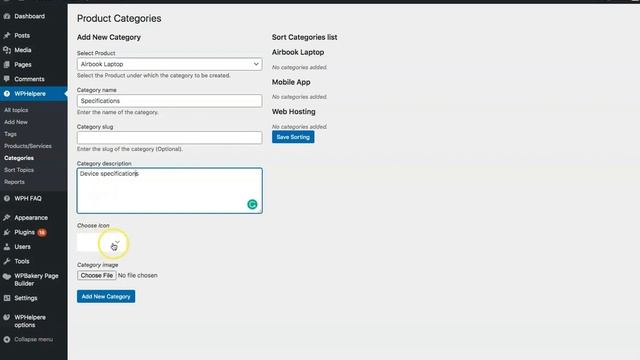640x360 pixels.
Task: Open the Select Product dropdown
Action: (169, 64)
